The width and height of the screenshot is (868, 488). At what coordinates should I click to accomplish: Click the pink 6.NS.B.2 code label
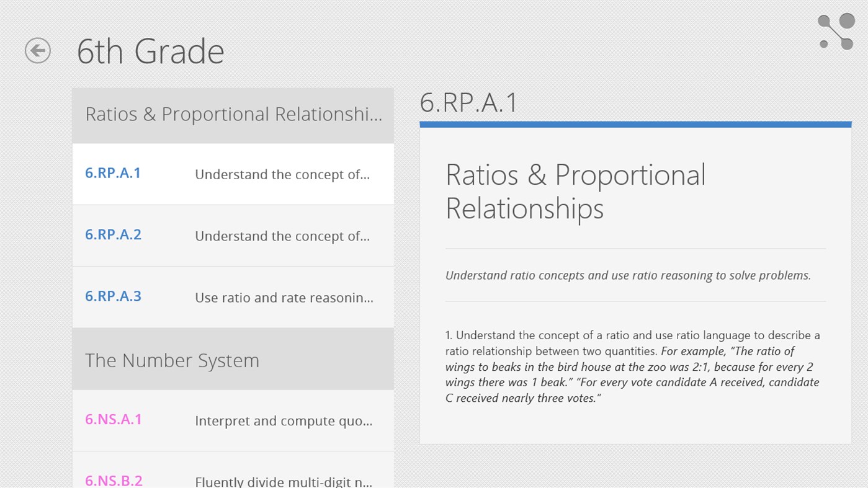[114, 481]
